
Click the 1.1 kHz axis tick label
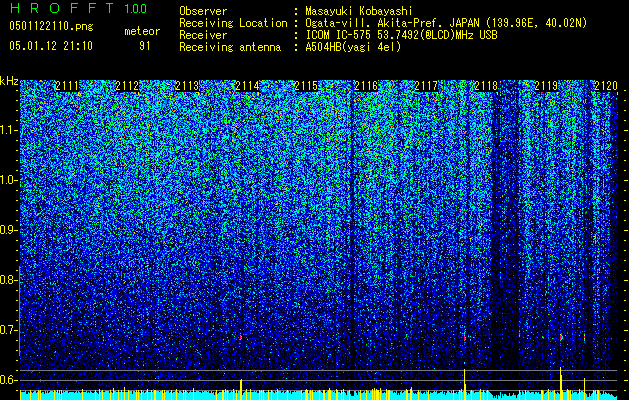point(9,130)
